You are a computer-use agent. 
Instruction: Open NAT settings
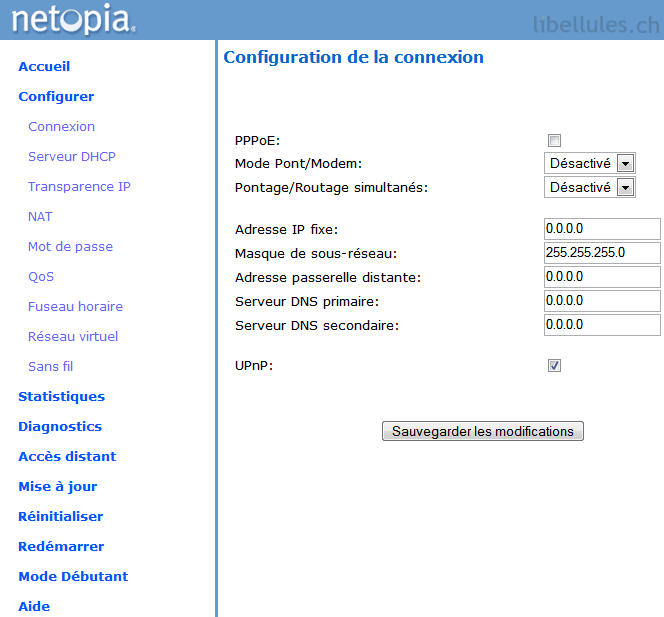[40, 217]
